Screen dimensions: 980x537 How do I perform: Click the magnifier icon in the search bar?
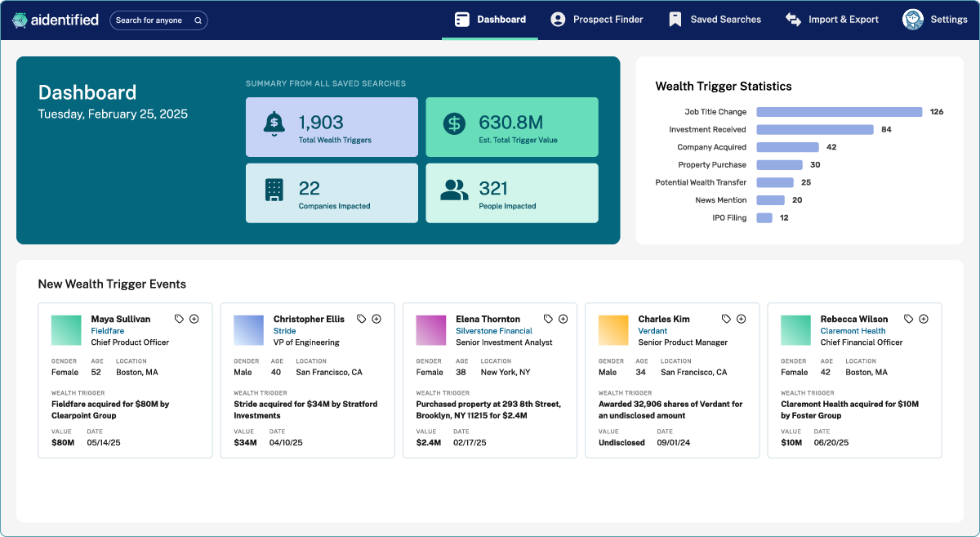coord(196,20)
